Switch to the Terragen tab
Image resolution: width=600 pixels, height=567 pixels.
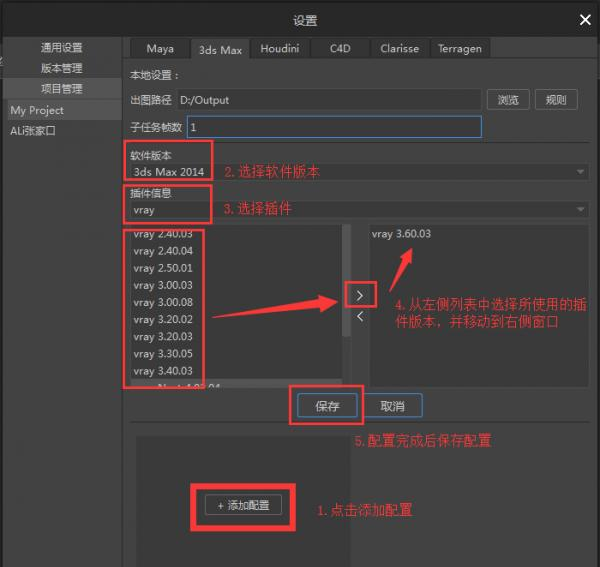[460, 49]
